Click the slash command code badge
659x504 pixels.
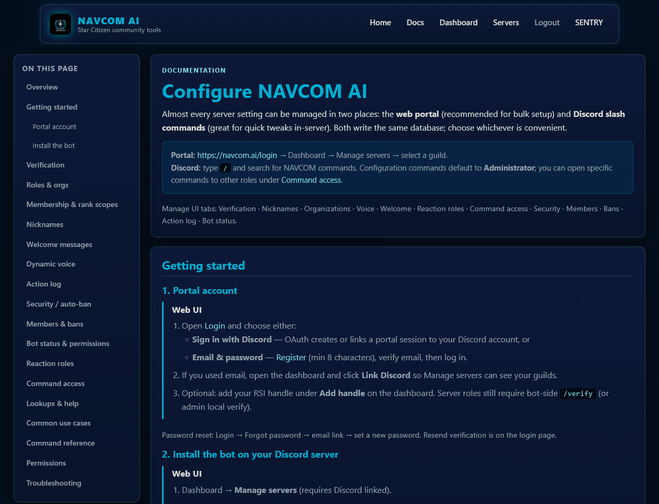(x=225, y=168)
